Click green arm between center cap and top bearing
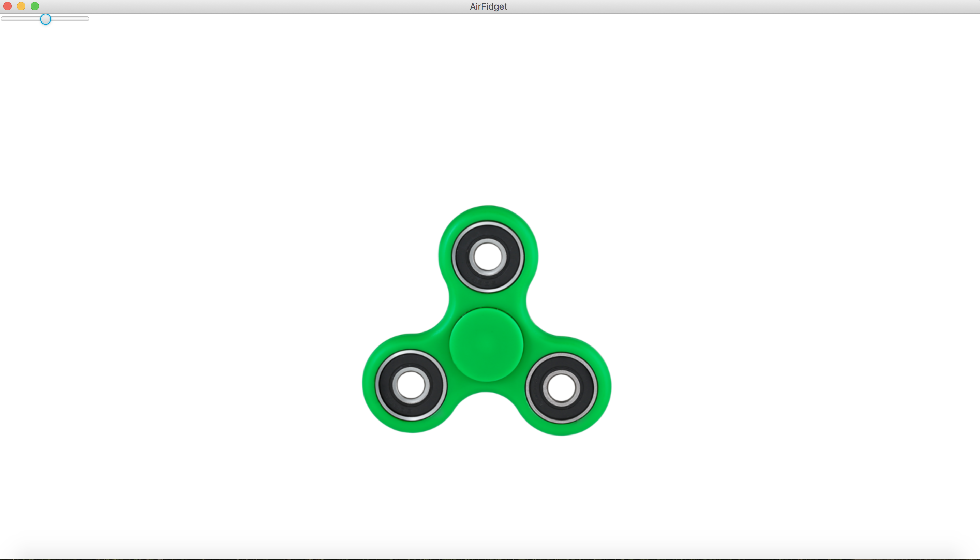This screenshot has width=980, height=560. [x=488, y=300]
